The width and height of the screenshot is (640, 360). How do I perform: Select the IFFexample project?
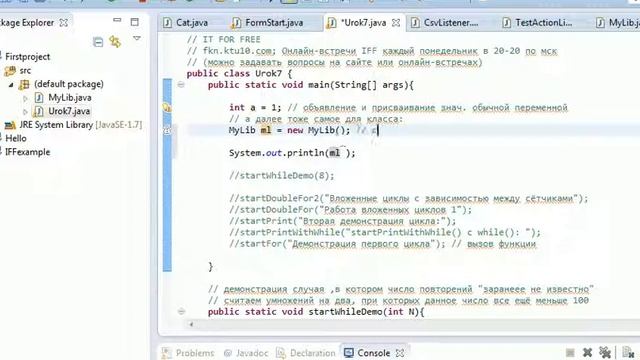(x=27, y=152)
